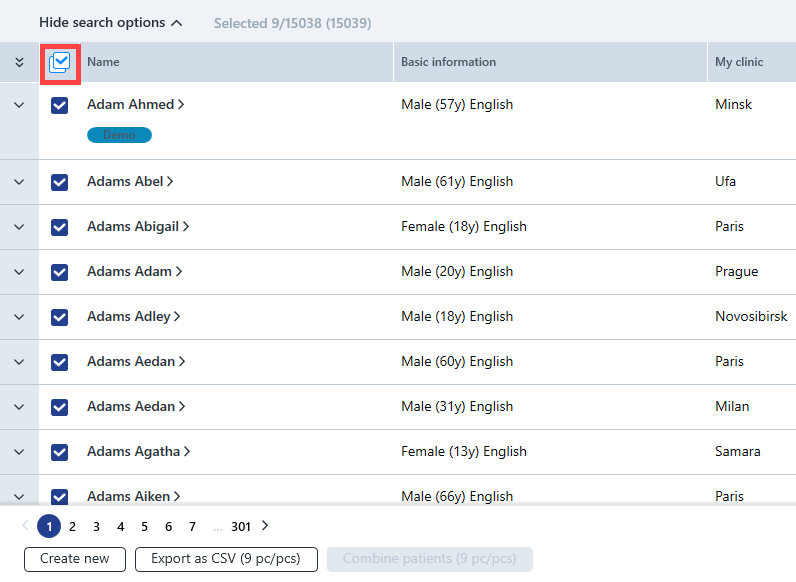The width and height of the screenshot is (796, 582).
Task: Uncheck Adams Adam's checkbox
Action: coord(59,272)
